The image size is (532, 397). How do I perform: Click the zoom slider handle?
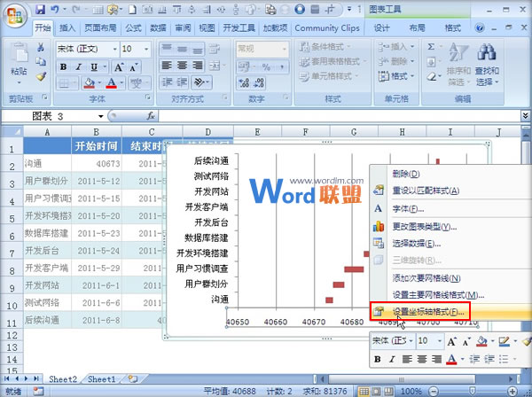[x=473, y=392]
